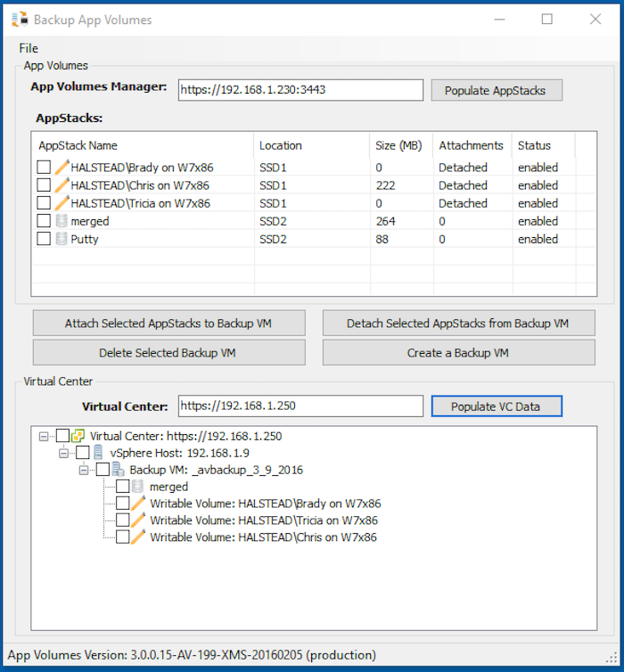Click Create a Backup VM button

[x=458, y=353]
